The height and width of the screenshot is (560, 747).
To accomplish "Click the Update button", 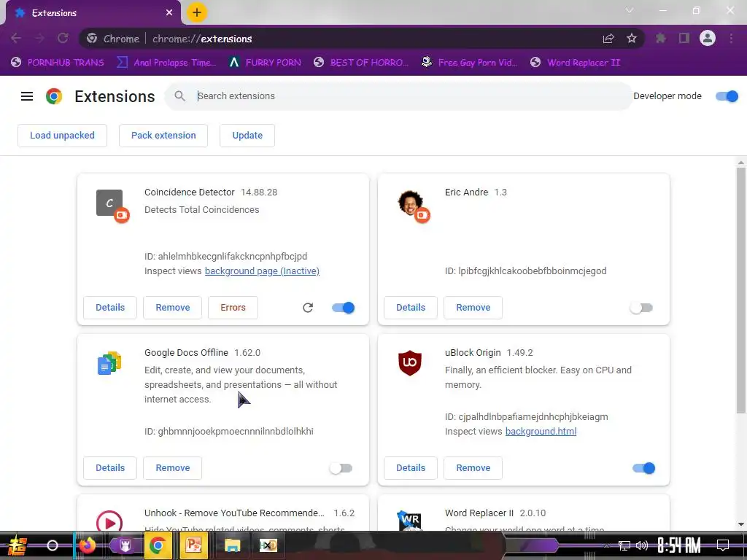I will click(247, 136).
